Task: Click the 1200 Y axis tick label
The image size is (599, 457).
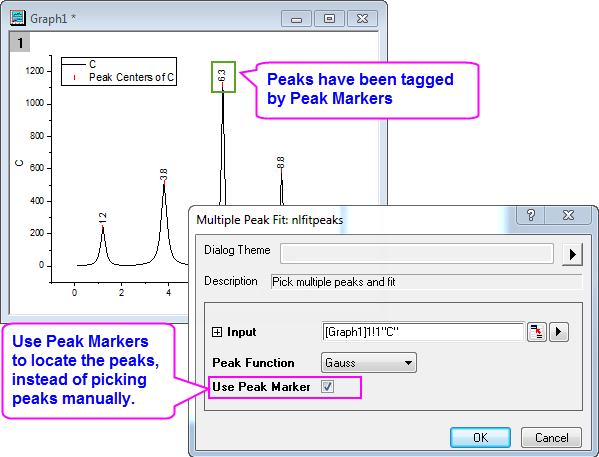Action: [34, 71]
